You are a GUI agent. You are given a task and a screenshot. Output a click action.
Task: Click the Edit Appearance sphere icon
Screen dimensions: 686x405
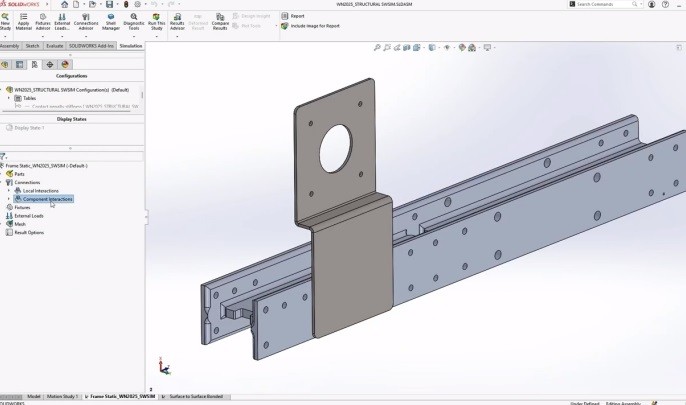[462, 47]
